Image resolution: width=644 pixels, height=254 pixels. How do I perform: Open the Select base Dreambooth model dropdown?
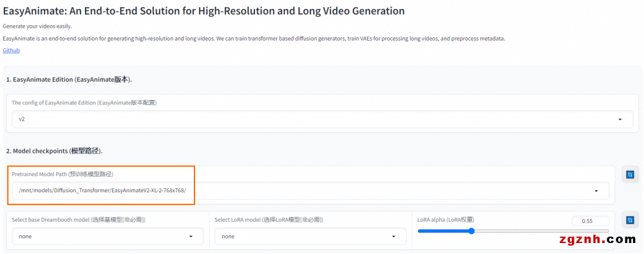(x=108, y=237)
